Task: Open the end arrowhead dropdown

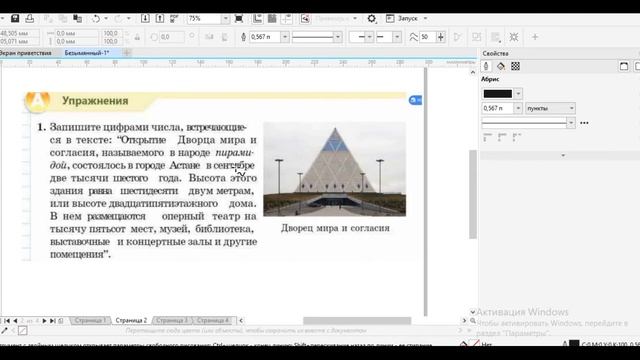Action: pyautogui.click(x=397, y=37)
